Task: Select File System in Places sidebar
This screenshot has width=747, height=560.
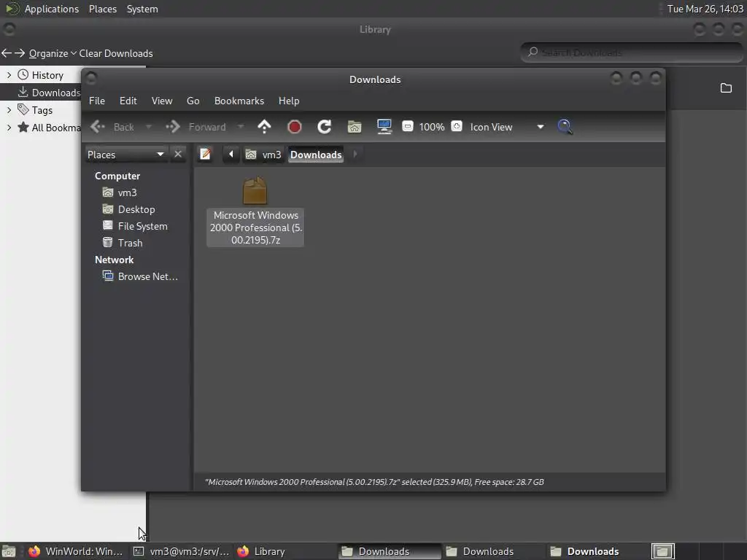Action: (135, 226)
